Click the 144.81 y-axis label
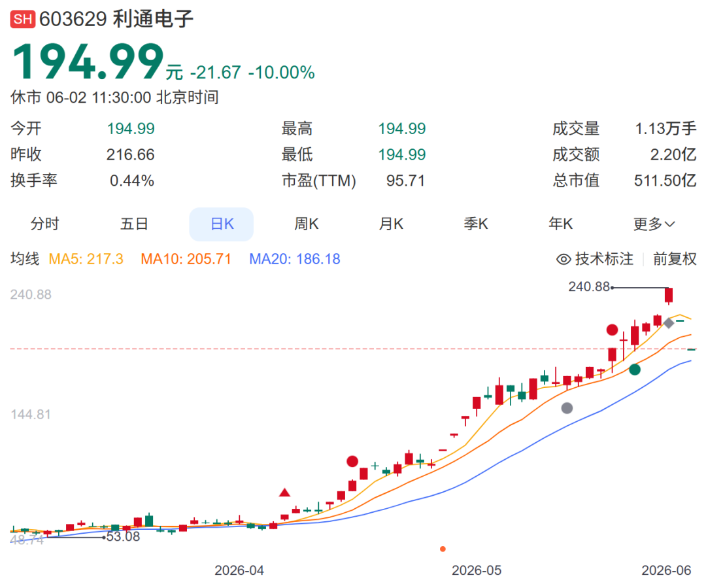 (x=31, y=415)
